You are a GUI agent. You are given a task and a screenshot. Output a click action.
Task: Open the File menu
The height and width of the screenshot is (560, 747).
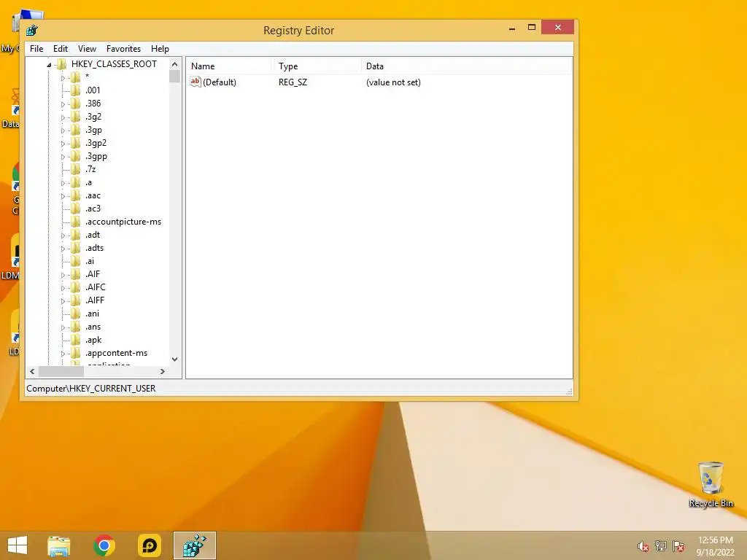(x=36, y=49)
